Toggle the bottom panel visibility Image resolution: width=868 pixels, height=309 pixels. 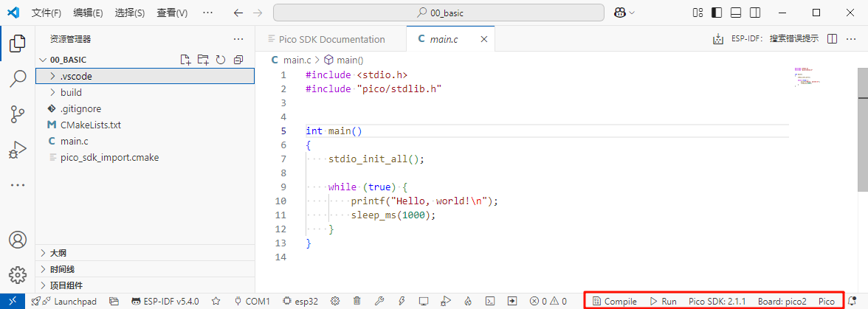(736, 13)
